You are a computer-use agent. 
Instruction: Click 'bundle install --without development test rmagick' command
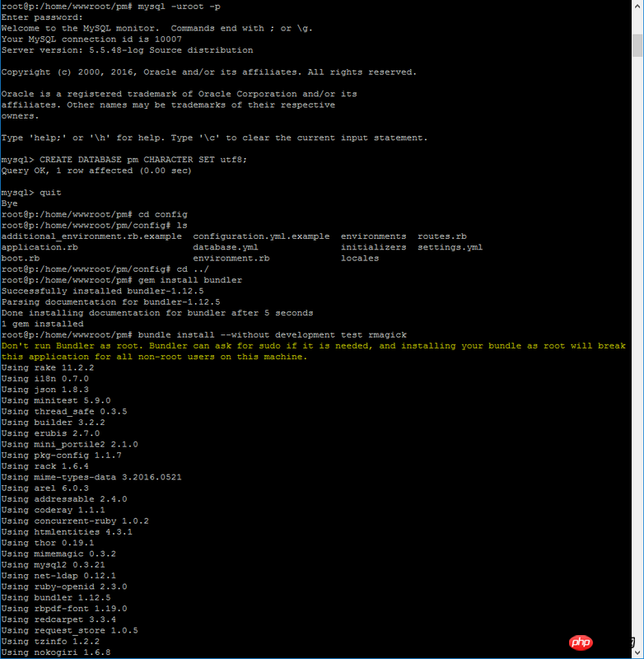[x=273, y=334]
